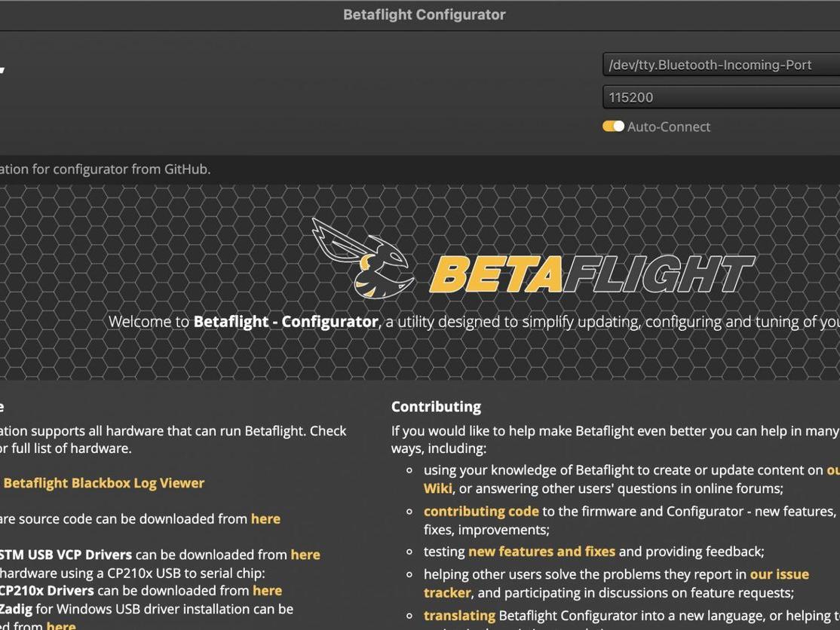Click the BETAFLIGHT wordmark in the banner

pyautogui.click(x=592, y=274)
